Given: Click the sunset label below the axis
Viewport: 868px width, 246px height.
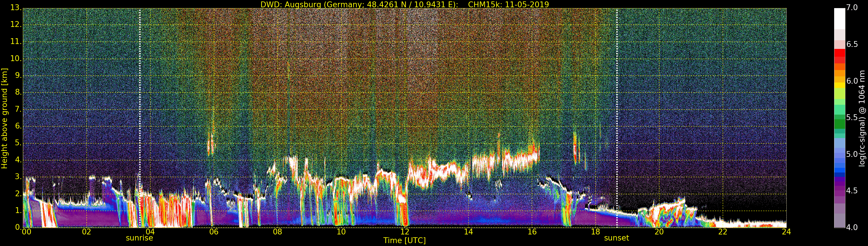Looking at the screenshot, I should [x=616, y=238].
